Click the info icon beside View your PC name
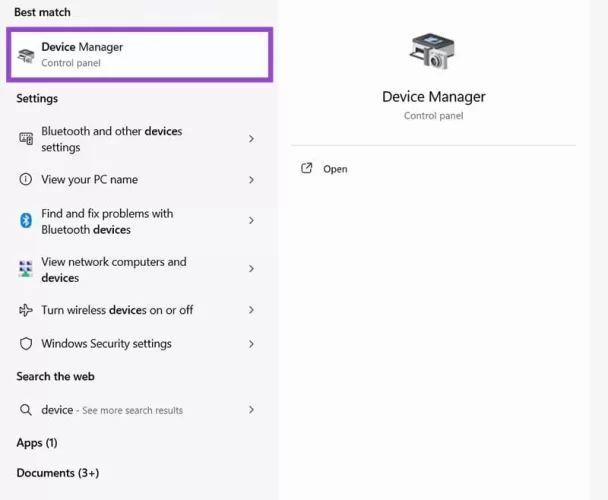608x500 pixels. (x=26, y=180)
